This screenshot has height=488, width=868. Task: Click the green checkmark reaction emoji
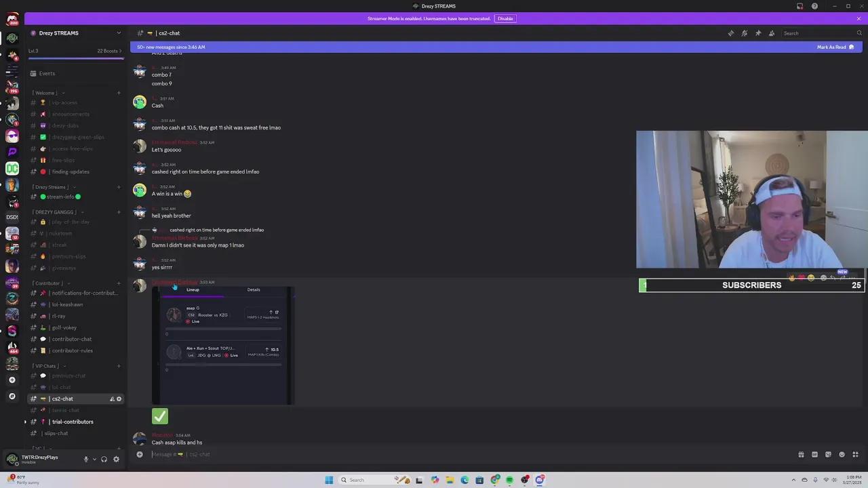pyautogui.click(x=160, y=415)
